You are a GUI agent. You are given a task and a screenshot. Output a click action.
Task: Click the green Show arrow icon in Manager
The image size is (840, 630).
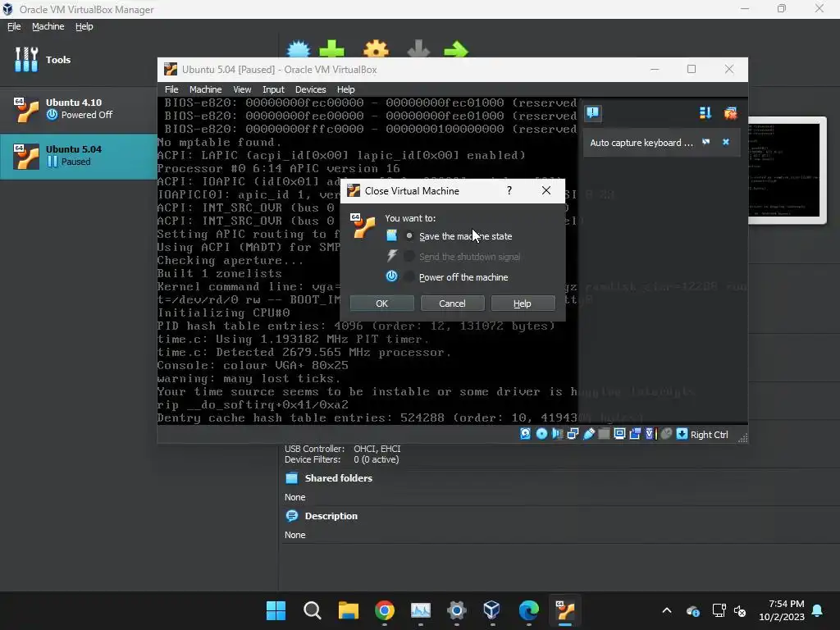pyautogui.click(x=456, y=50)
